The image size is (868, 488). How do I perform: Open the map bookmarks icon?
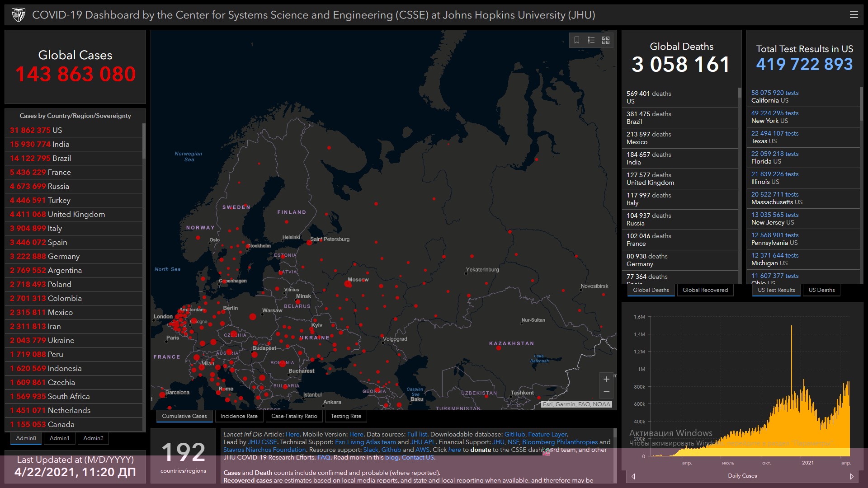coord(577,40)
